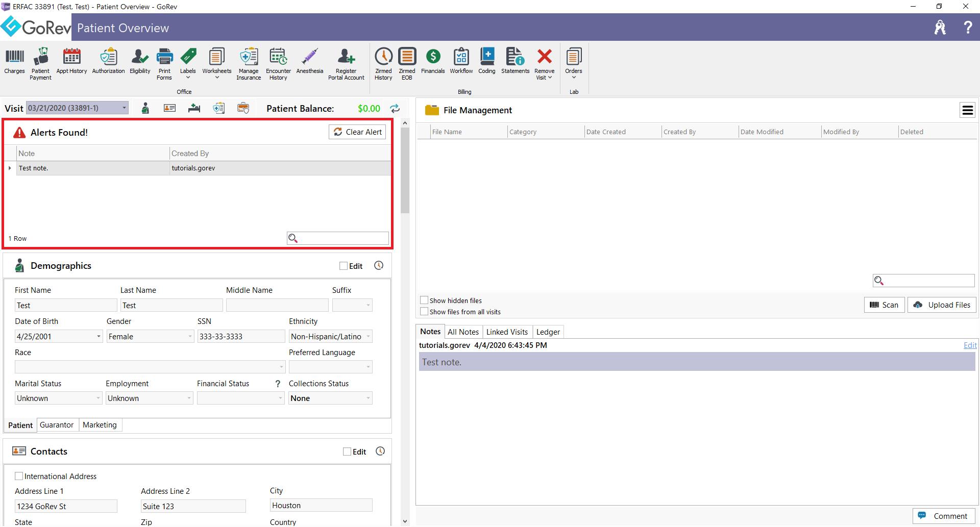Switch to the Guarantor tab
980x527 pixels.
pyautogui.click(x=57, y=425)
